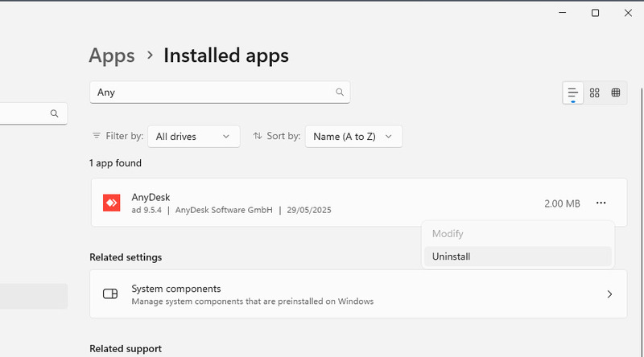Switch to grid view layout
Screen dimensions: 644x357
pos(594,92)
